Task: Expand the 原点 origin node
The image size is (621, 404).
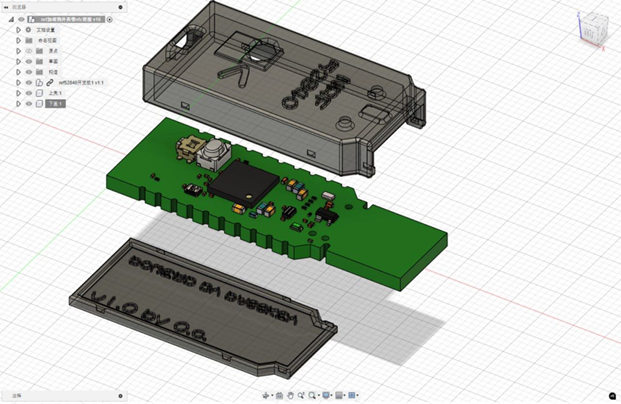Action: pyautogui.click(x=18, y=51)
